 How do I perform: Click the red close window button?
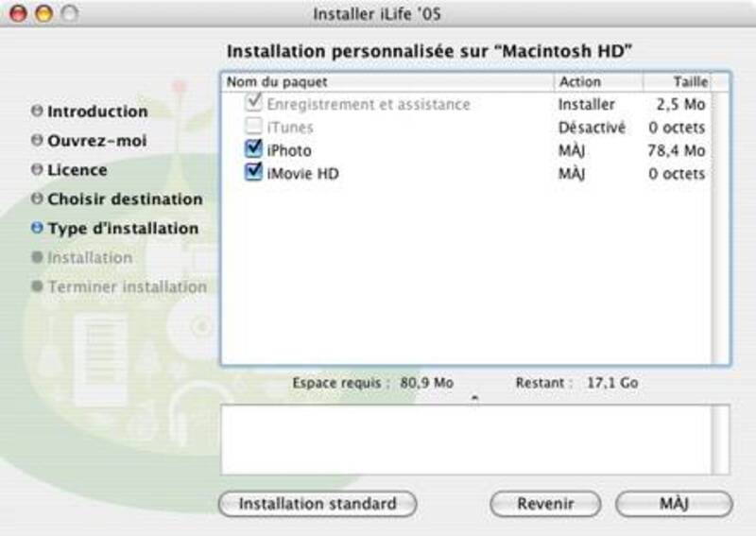[x=18, y=13]
